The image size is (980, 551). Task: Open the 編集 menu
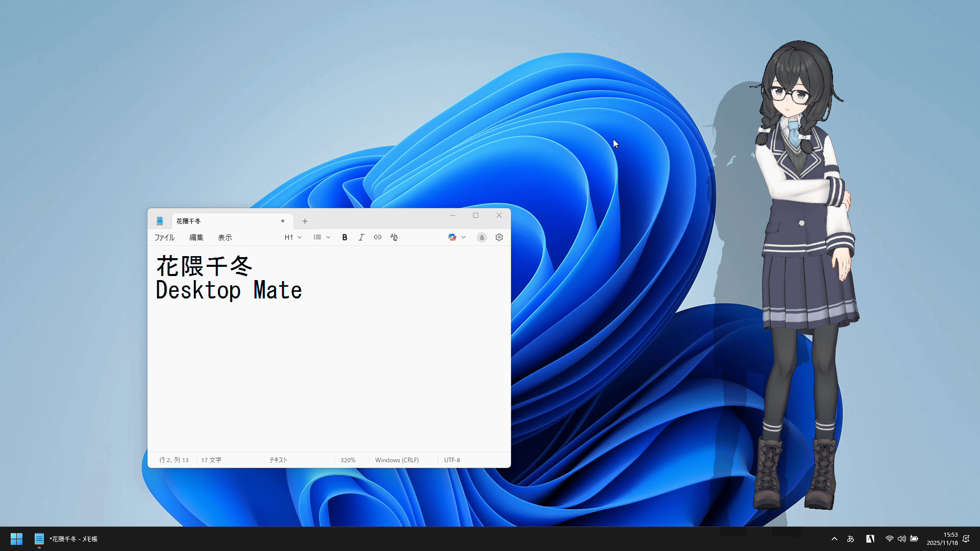click(x=196, y=238)
